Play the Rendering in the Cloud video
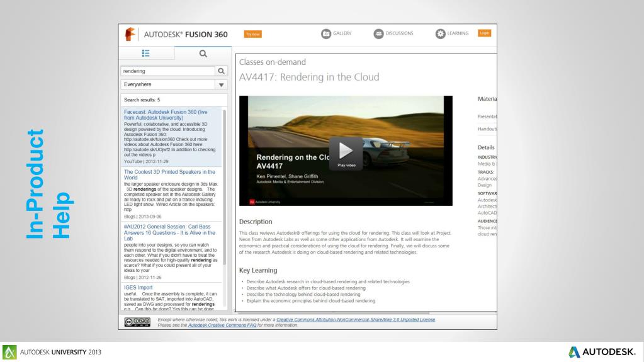Screen dimensions: 644x362 tap(346, 153)
